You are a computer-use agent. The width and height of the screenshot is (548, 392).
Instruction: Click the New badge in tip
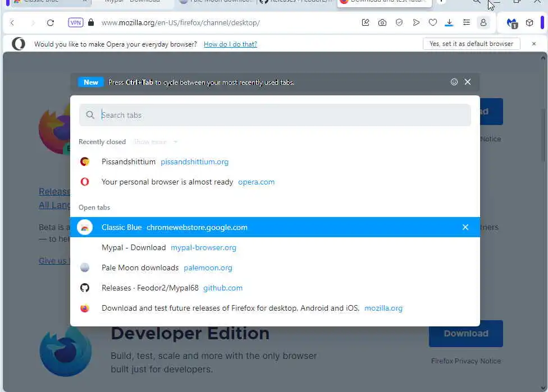91,82
